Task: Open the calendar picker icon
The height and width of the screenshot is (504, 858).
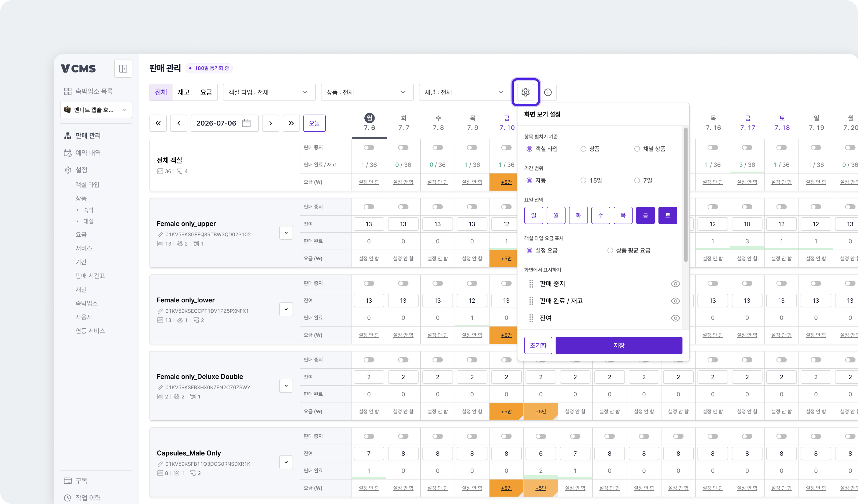Action: 246,123
